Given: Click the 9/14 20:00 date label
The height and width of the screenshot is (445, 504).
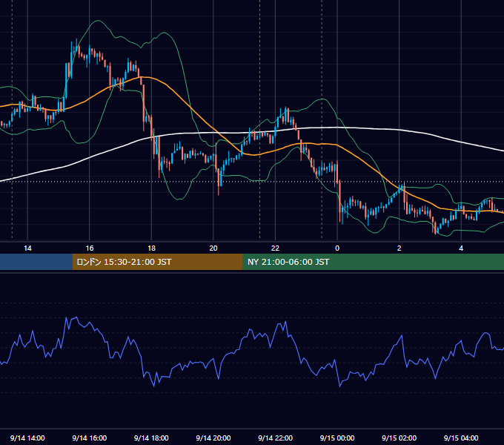Looking at the screenshot, I should point(213,438).
